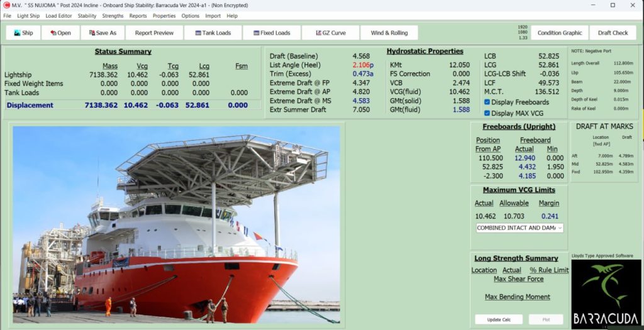Screen dimensions: 644x330
Task: Click the Lightship mass value 7138.362
Action: [x=103, y=75]
